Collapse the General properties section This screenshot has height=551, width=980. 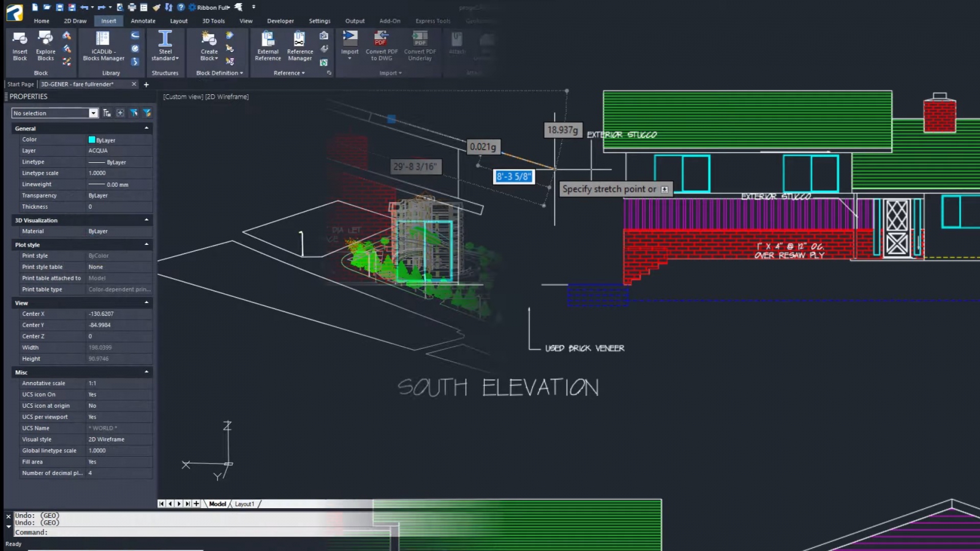coord(146,128)
